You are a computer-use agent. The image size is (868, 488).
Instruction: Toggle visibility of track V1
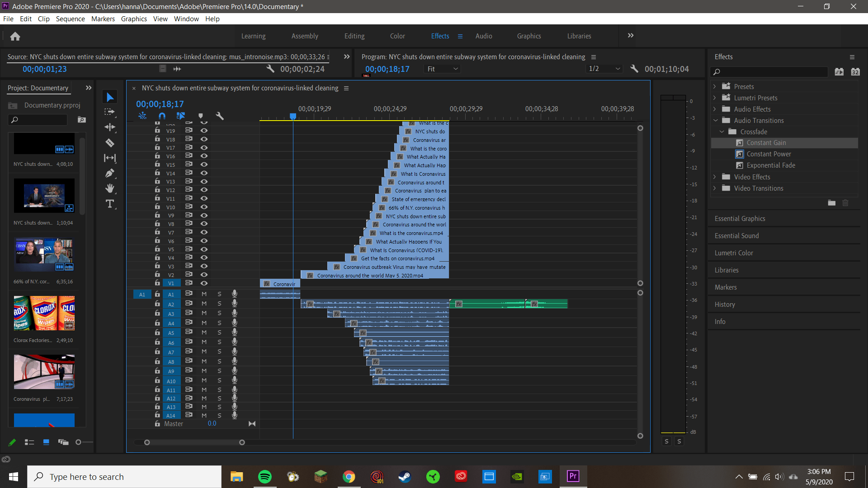coord(204,283)
